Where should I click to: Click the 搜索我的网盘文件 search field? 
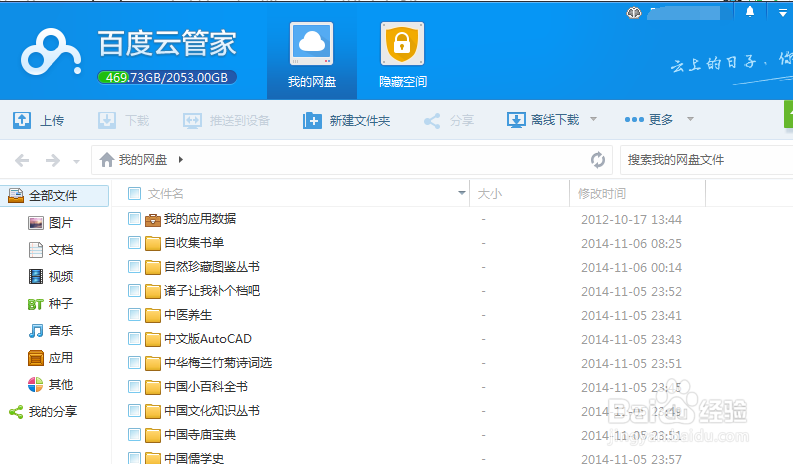tap(707, 160)
